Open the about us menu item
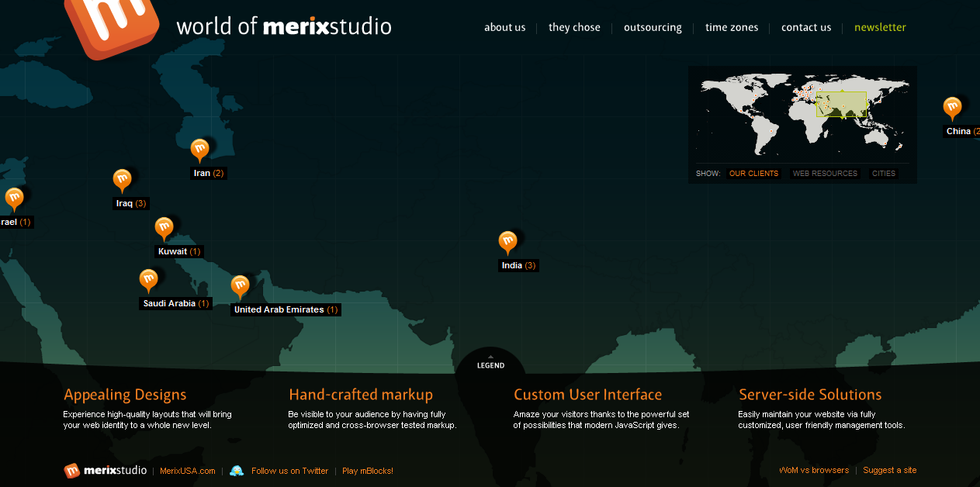The height and width of the screenshot is (487, 980). pos(504,27)
